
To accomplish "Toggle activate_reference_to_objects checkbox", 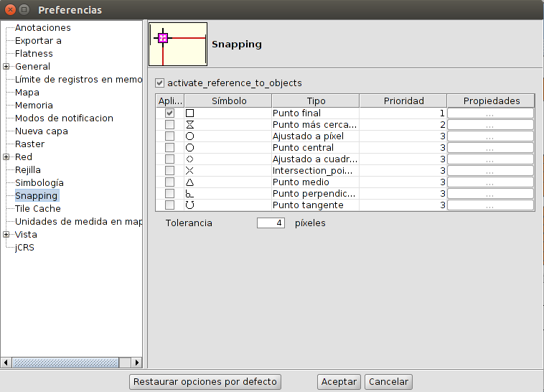I will pyautogui.click(x=160, y=83).
